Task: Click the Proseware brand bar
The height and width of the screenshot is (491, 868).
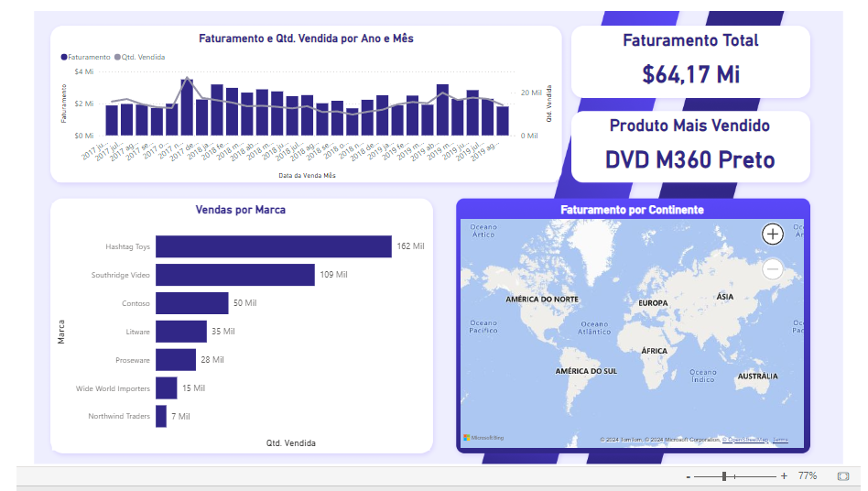Action: point(176,360)
